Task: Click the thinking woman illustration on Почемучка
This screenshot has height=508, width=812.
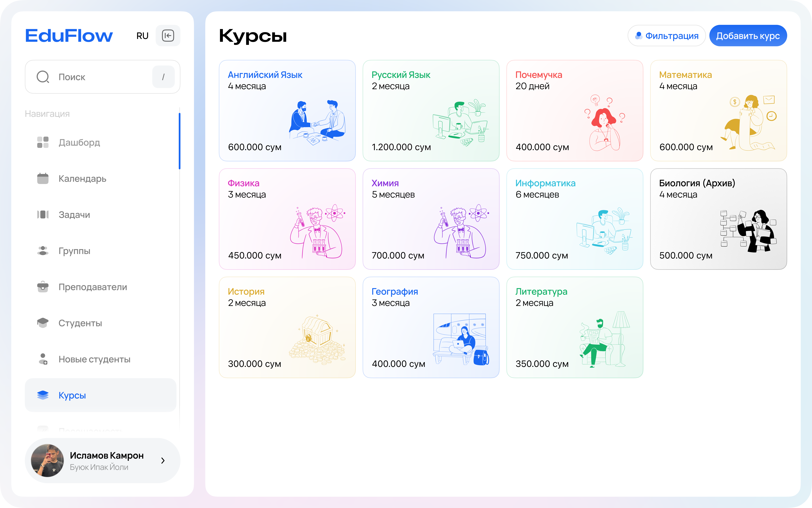Action: (605, 123)
